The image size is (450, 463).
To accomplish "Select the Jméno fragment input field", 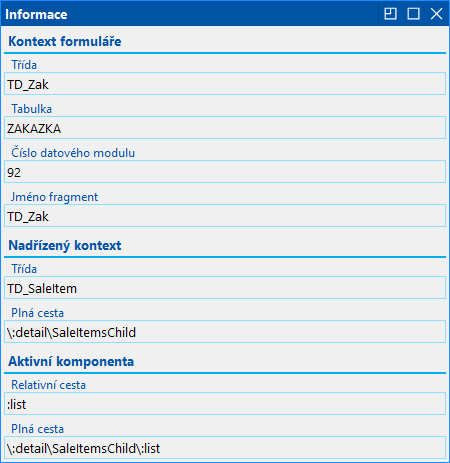I will click(225, 216).
